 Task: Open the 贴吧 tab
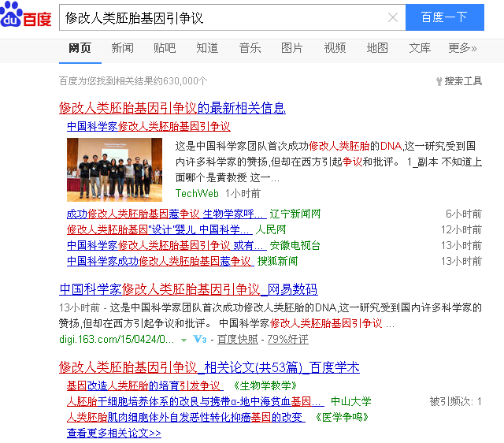165,48
